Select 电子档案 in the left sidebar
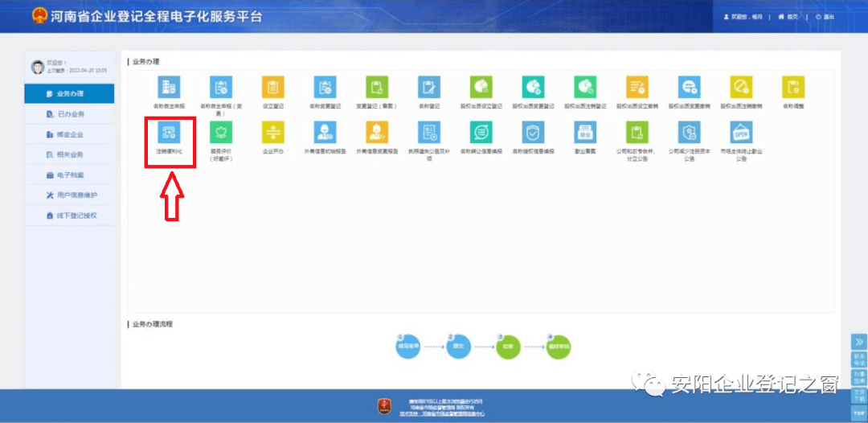This screenshot has height=423, width=868. point(69,175)
